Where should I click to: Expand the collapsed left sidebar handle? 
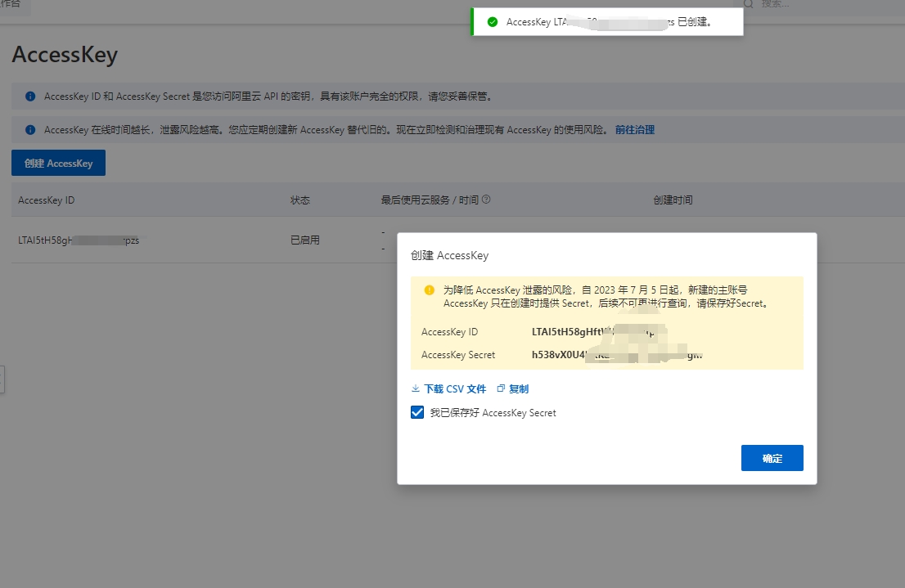(x=2, y=379)
